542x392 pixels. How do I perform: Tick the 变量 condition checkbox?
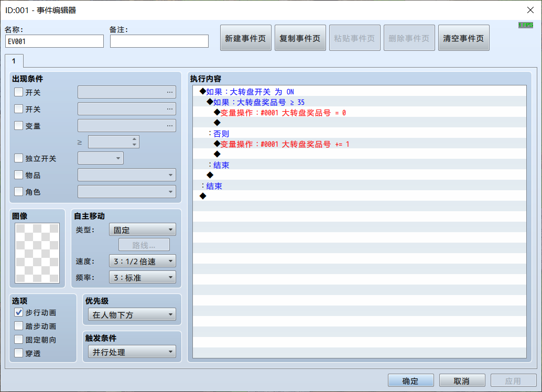coord(19,125)
